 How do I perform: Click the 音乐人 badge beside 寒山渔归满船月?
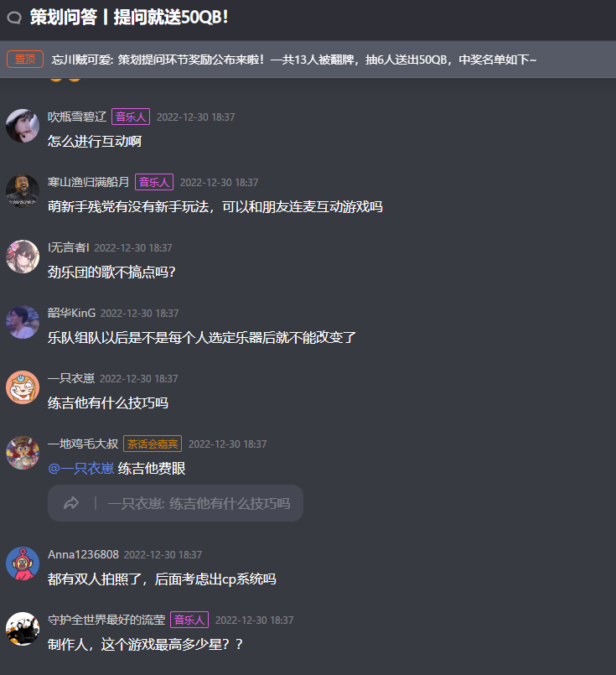(x=154, y=182)
